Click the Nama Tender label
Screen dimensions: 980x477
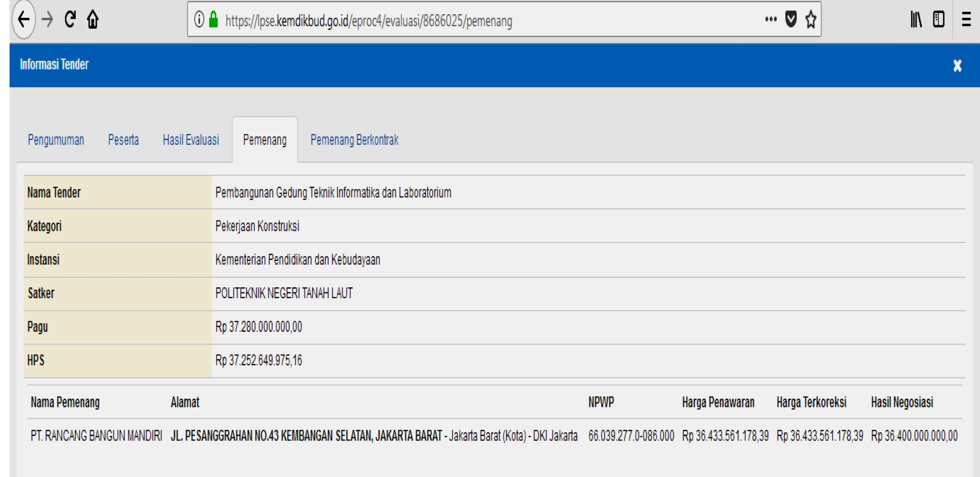[x=54, y=192]
